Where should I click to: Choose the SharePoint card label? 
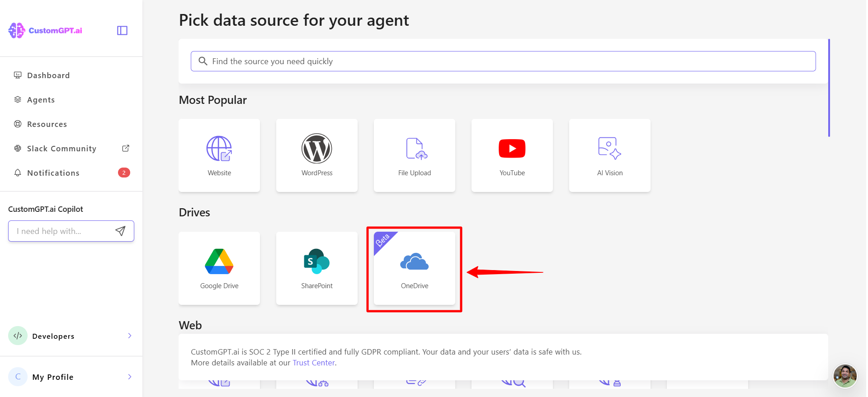click(317, 286)
